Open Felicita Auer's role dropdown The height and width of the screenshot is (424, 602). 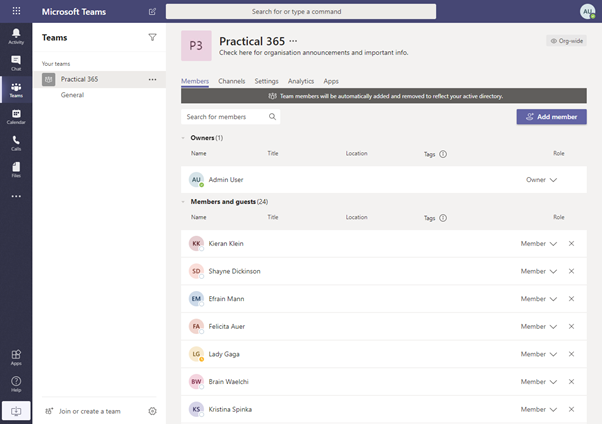(x=539, y=326)
